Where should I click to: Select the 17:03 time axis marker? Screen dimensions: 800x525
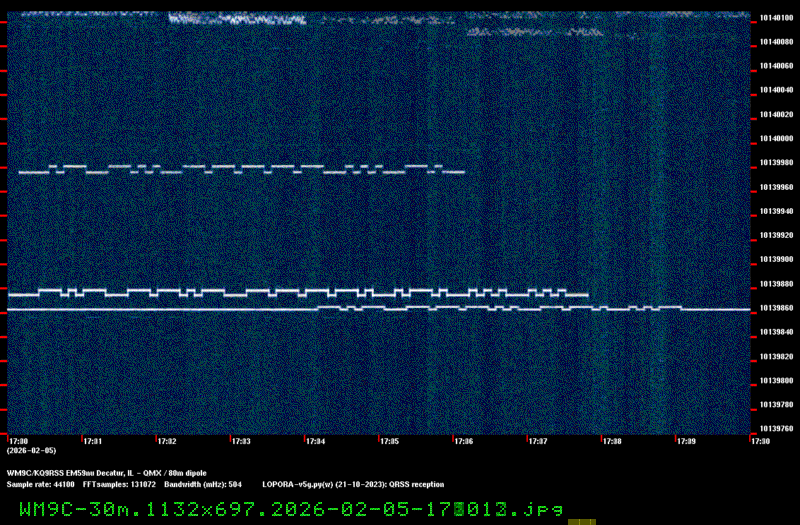click(x=241, y=441)
